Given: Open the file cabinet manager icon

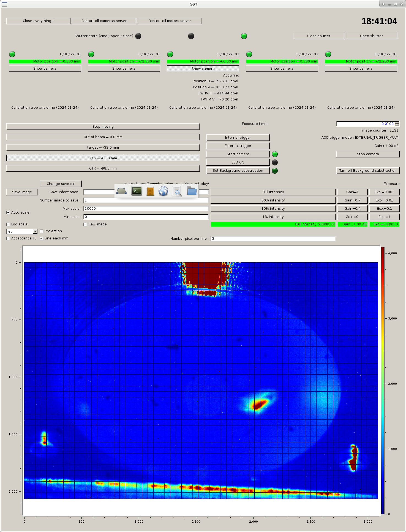Looking at the screenshot, I should click(150, 191).
